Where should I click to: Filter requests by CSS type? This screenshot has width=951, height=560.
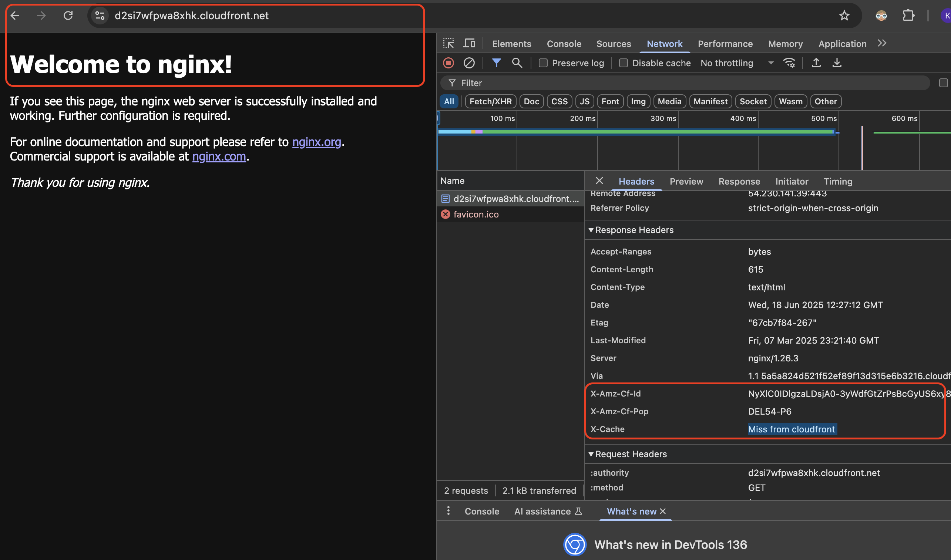[559, 101]
